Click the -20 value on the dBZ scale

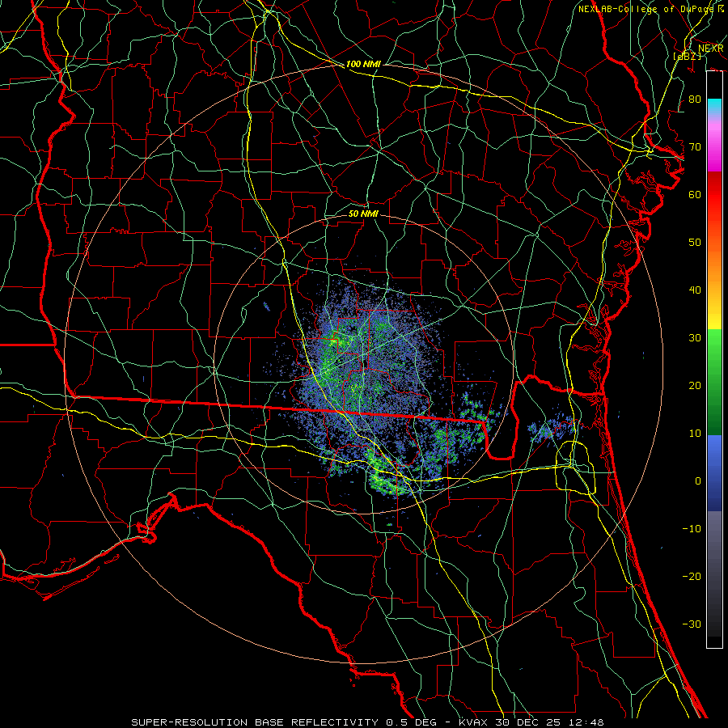tap(692, 576)
